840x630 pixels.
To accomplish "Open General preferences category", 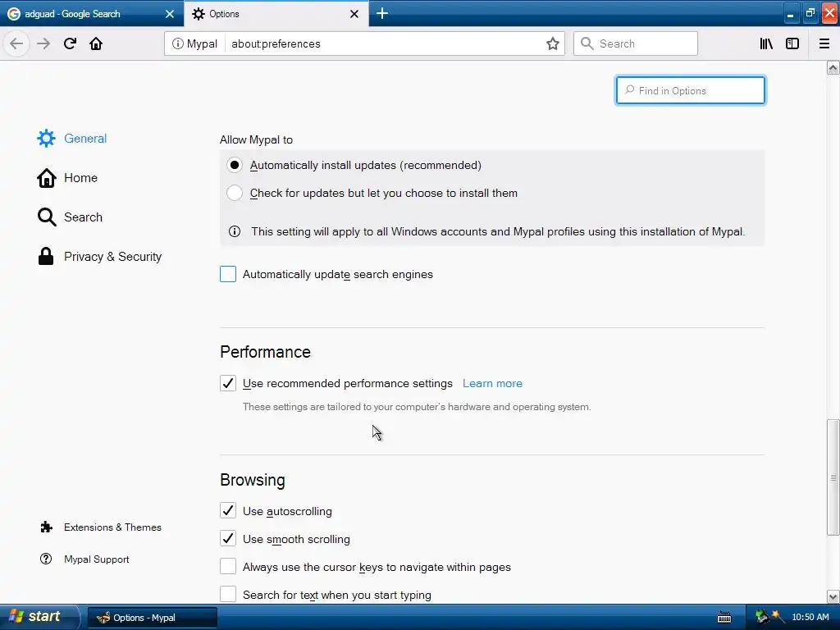I will [72, 138].
